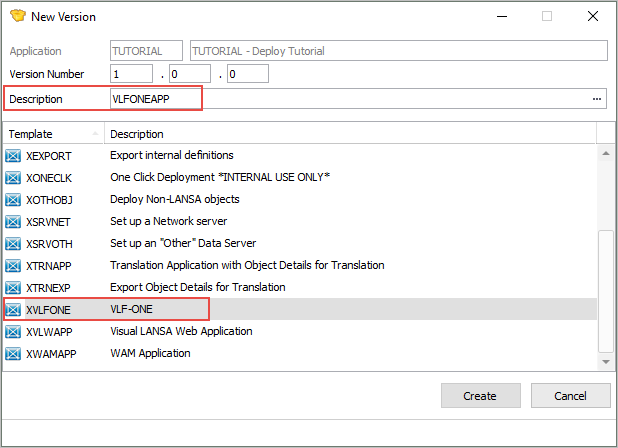Screen dimensions: 618x448
Task: Click the XONECLK template icon
Action: [14, 177]
